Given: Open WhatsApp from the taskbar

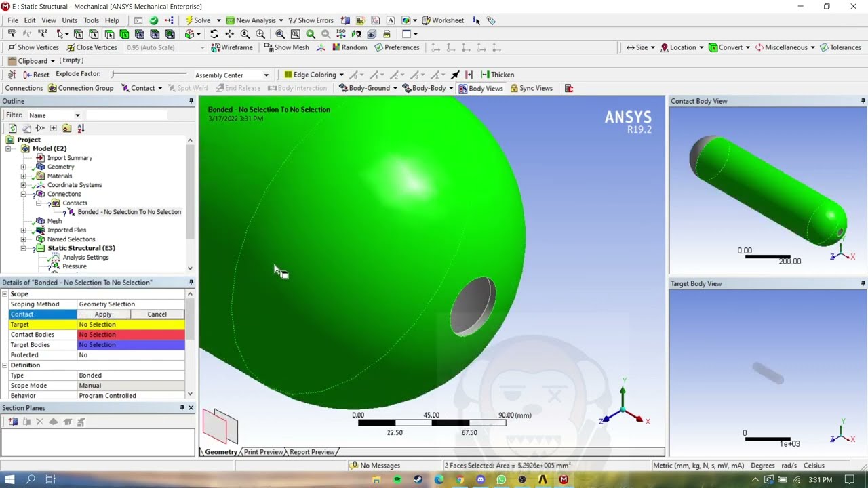Looking at the screenshot, I should click(501, 479).
